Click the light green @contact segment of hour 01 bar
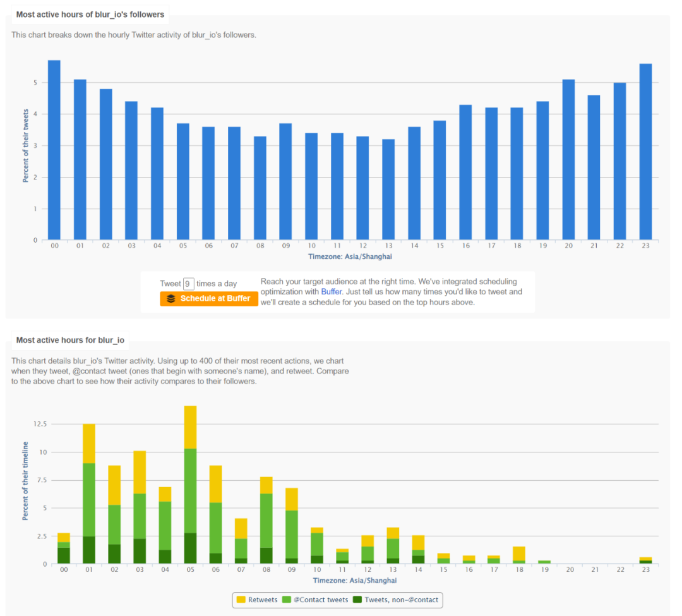Image resolution: width=682 pixels, height=616 pixels. coord(89,500)
